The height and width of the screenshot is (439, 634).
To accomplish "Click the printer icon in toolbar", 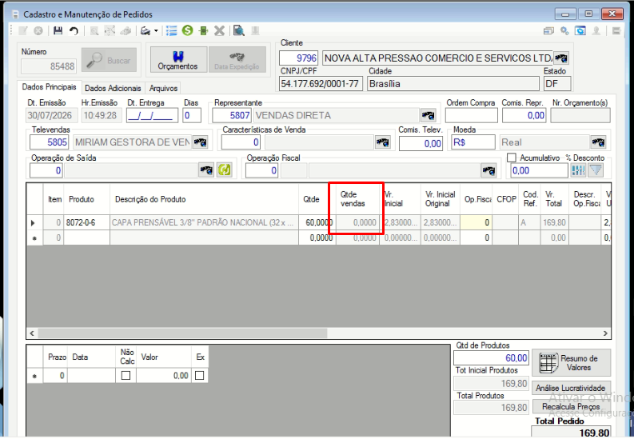I will pos(145,31).
